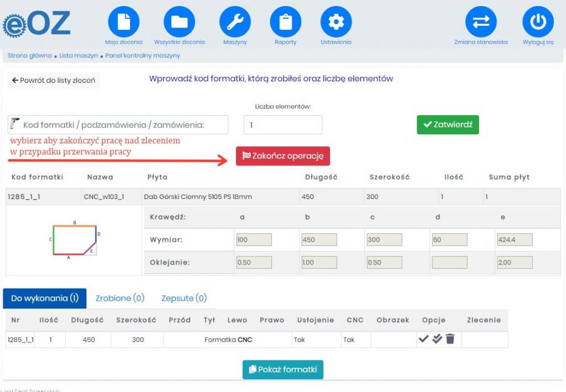Image resolution: width=566 pixels, height=392 pixels.
Task: Go to Maszyny wrench icon
Action: click(x=235, y=22)
